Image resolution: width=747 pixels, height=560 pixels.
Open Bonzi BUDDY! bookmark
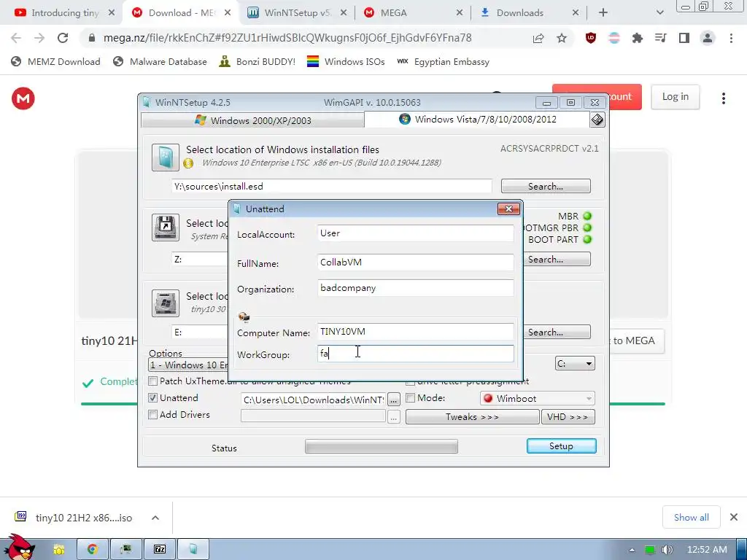pyautogui.click(x=258, y=61)
